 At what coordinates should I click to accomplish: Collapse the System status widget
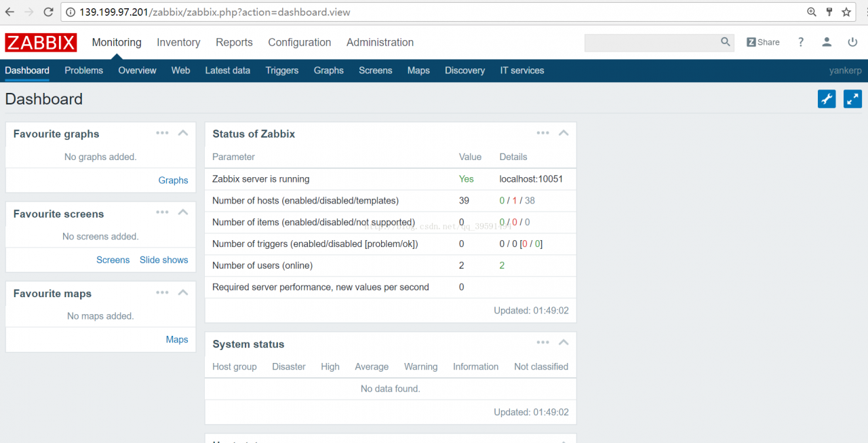tap(564, 343)
